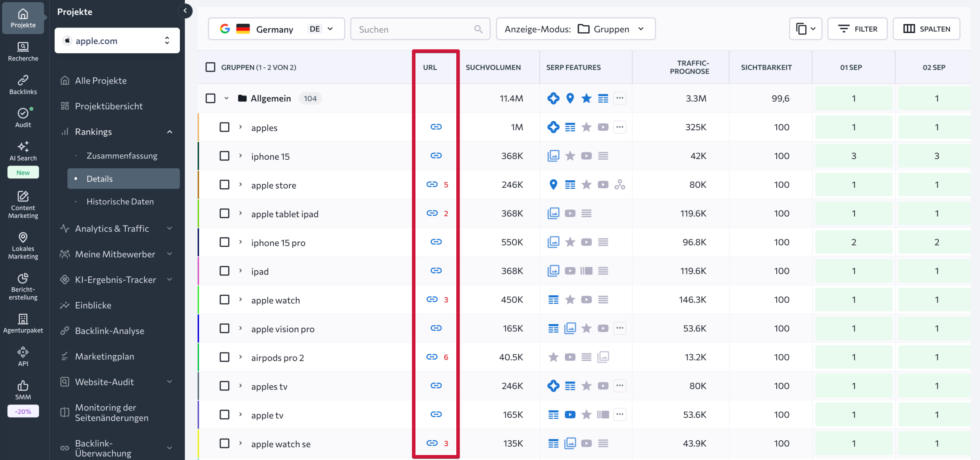Open AI Search in the sidebar
980x460 pixels.
pos(23,151)
